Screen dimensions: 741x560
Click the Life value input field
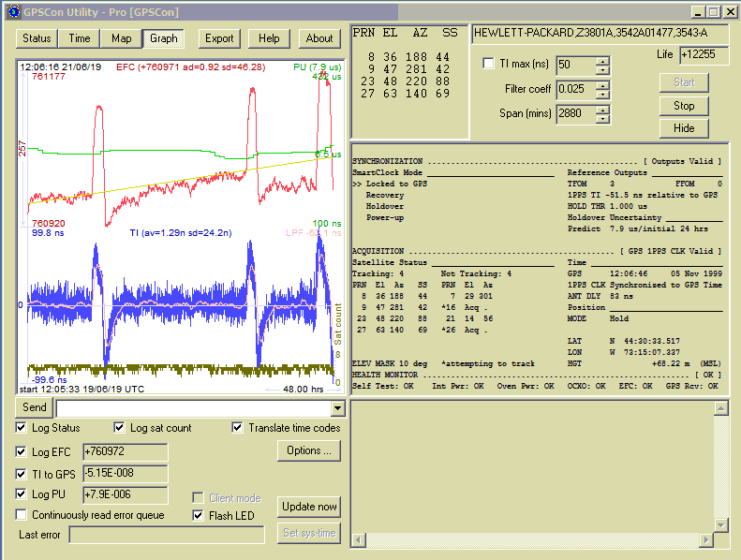click(x=704, y=55)
